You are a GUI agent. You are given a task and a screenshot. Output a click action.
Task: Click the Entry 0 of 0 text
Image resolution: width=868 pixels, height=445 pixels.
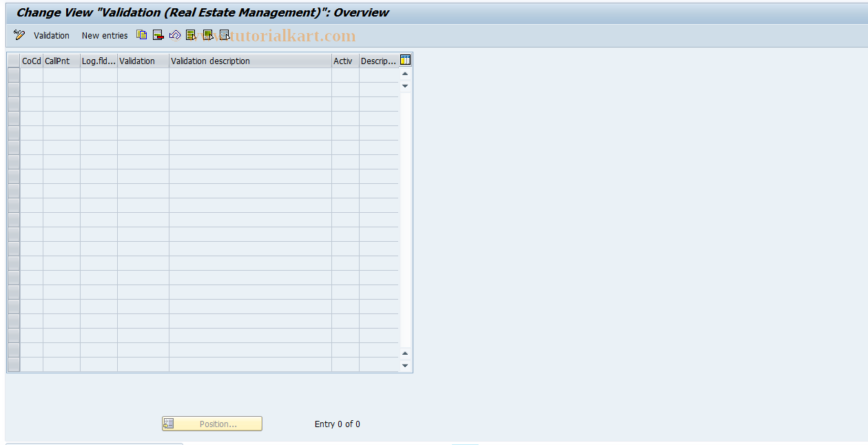click(338, 424)
